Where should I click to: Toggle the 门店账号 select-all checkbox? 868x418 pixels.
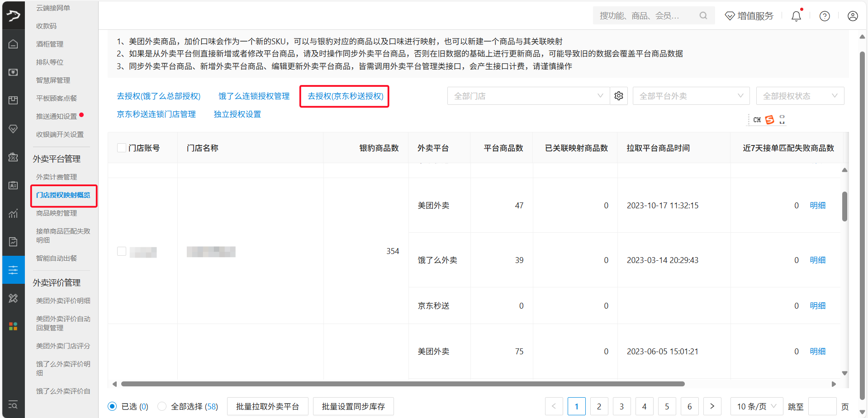click(x=121, y=148)
